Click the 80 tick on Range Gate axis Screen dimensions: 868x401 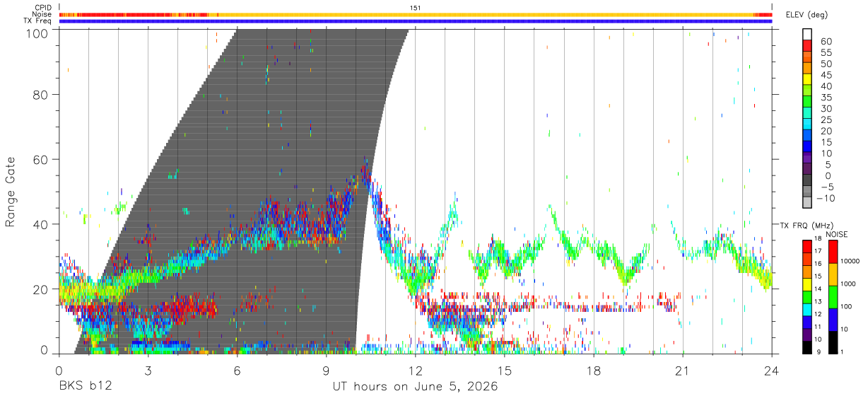coord(40,95)
